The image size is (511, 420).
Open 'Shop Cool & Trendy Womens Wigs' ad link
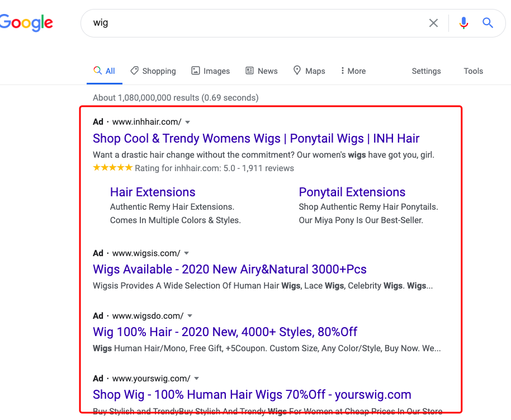click(x=256, y=139)
